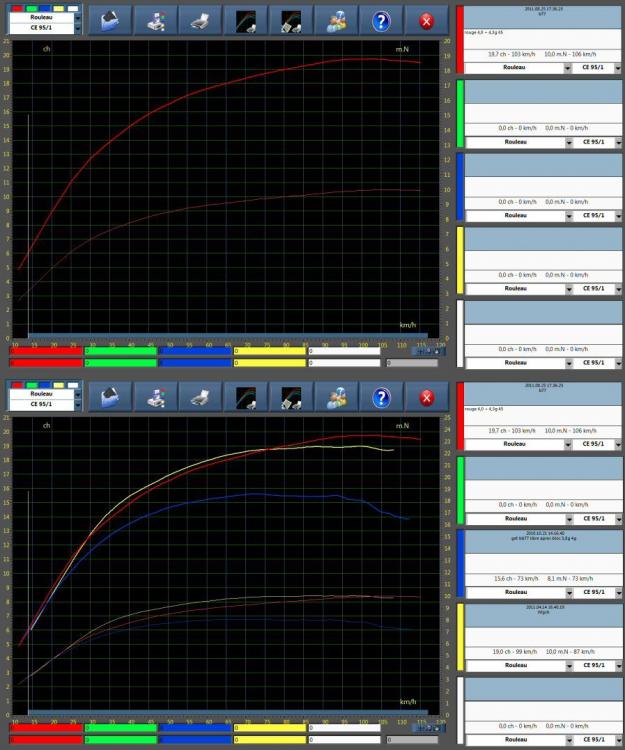Viewport: 625px width, 750px height.
Task: Select the green swatch above Rouleau, upper window
Action: [32, 9]
